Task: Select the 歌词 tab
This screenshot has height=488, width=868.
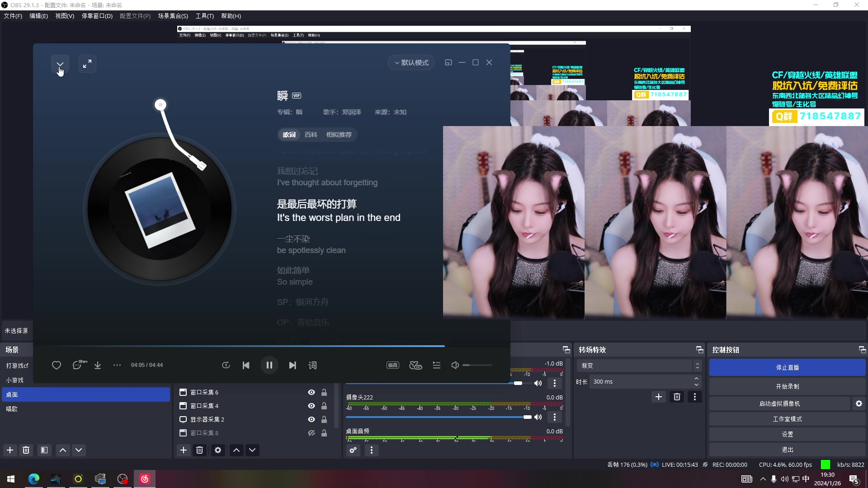Action: (x=289, y=135)
